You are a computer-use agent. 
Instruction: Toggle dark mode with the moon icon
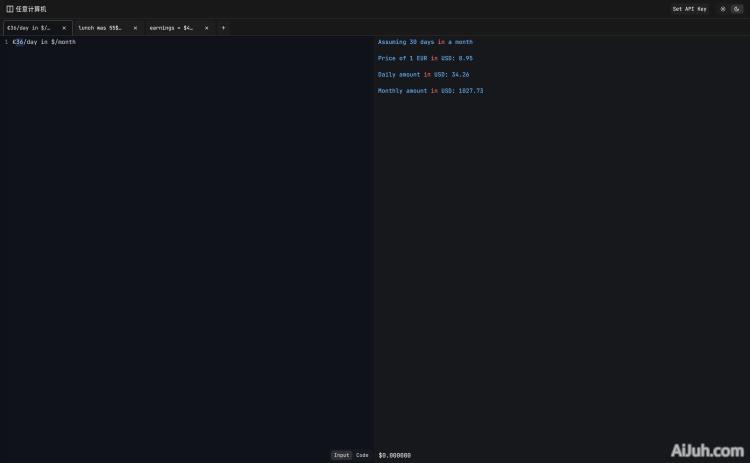click(x=737, y=9)
